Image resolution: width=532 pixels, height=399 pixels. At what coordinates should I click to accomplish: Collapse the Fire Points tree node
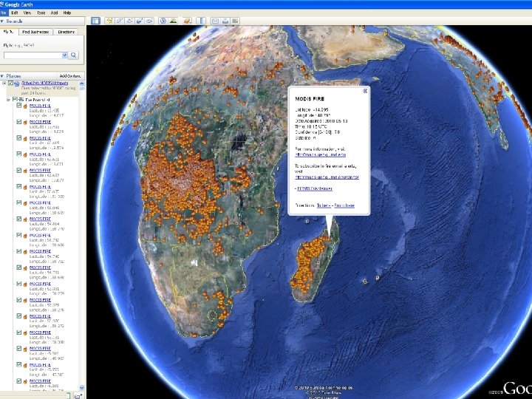coord(8,100)
